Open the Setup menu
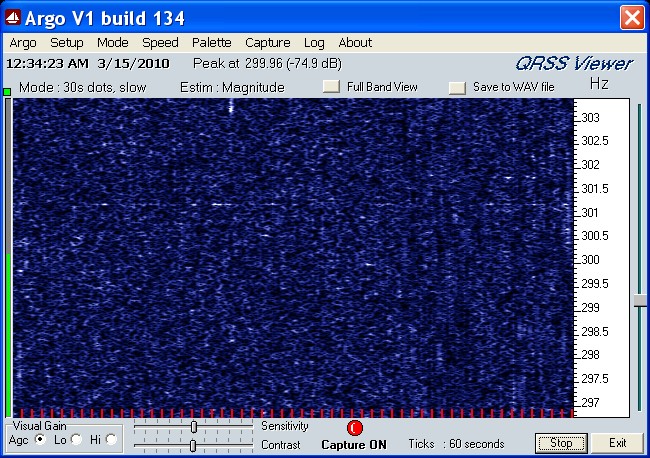 coord(66,43)
